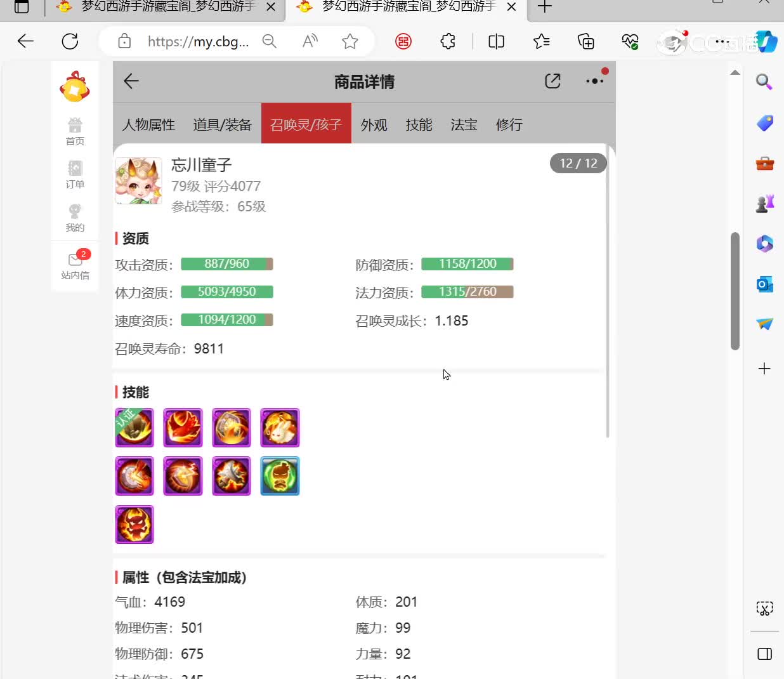Click the 体力资质 5093/4950 bar
The image size is (784, 679).
point(227,292)
